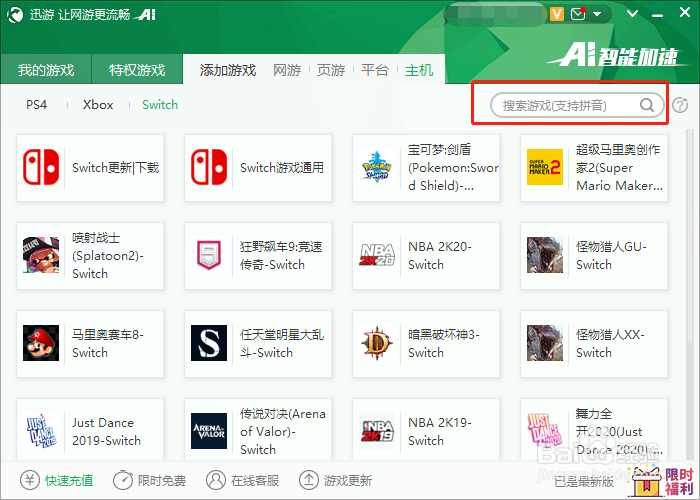Image resolution: width=700 pixels, height=500 pixels.
Task: Open the 页游 category
Action: (331, 70)
